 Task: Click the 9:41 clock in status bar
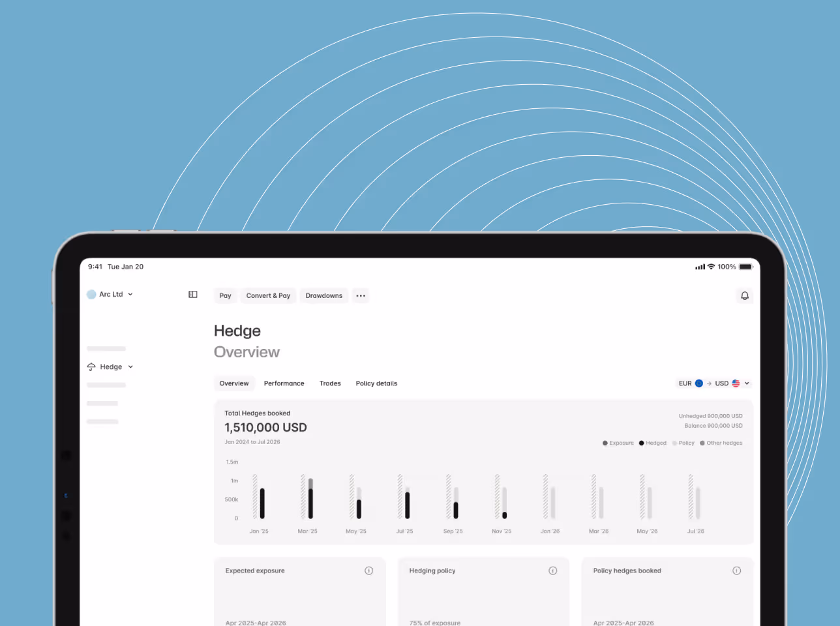click(x=95, y=267)
